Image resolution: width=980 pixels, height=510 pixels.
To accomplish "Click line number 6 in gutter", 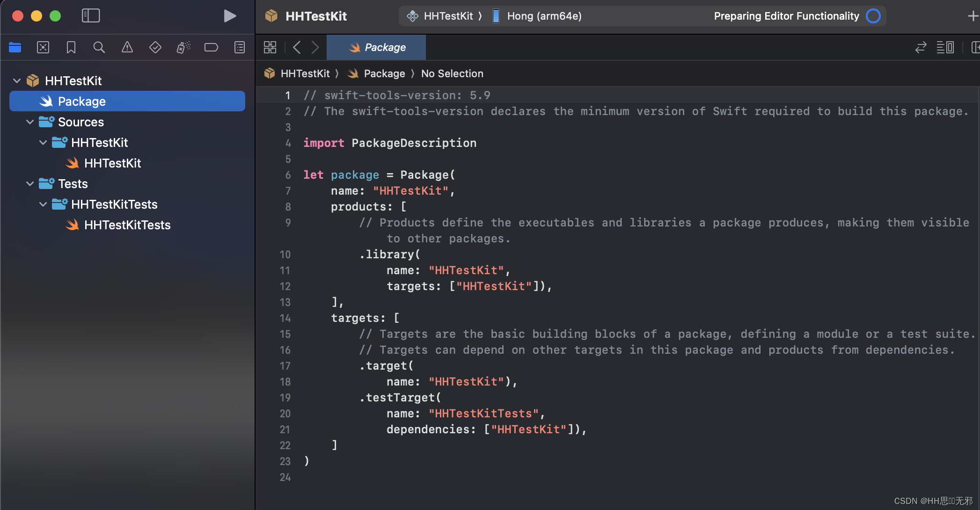I will click(288, 175).
